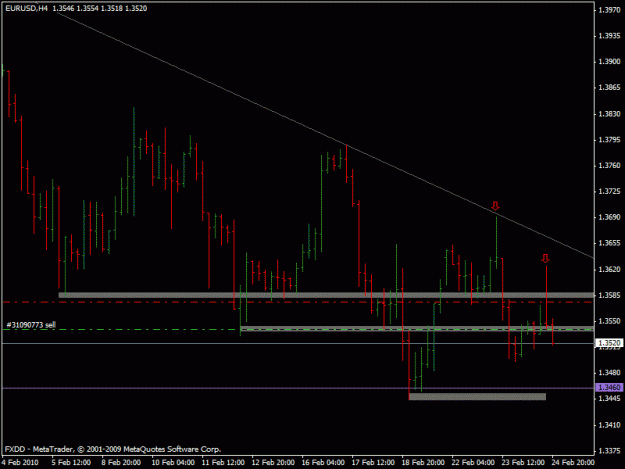625x469 pixels.
Task: Click the gray rectangle near 1.3445
Action: (x=478, y=396)
